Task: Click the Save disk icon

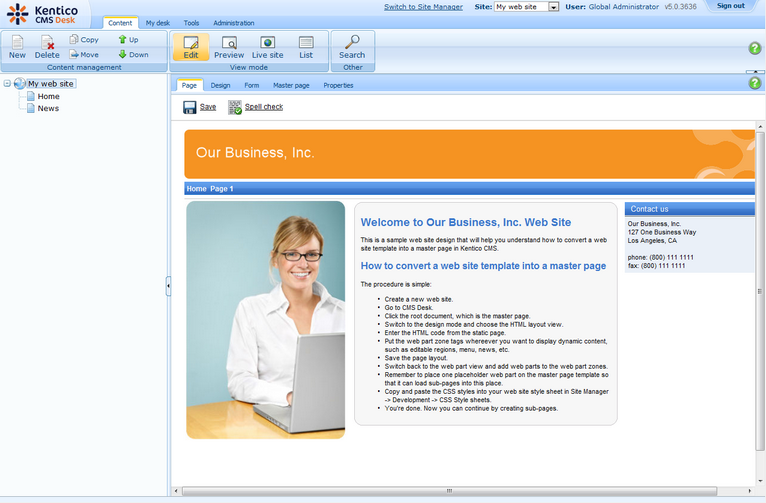Action: click(190, 107)
